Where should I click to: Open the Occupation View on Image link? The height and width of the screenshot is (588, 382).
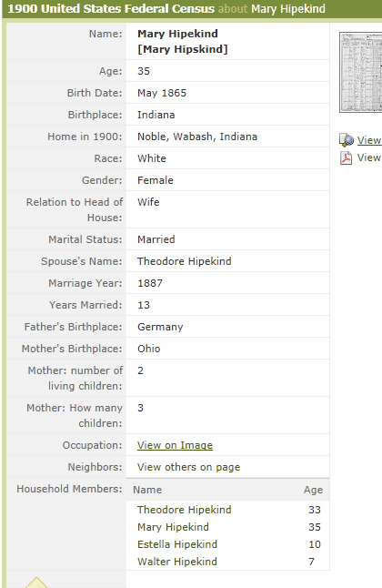click(175, 445)
